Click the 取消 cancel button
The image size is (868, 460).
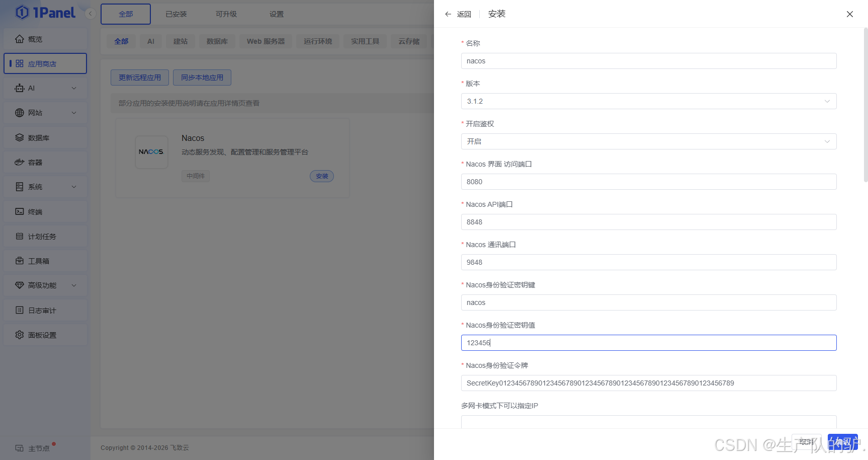(807, 442)
